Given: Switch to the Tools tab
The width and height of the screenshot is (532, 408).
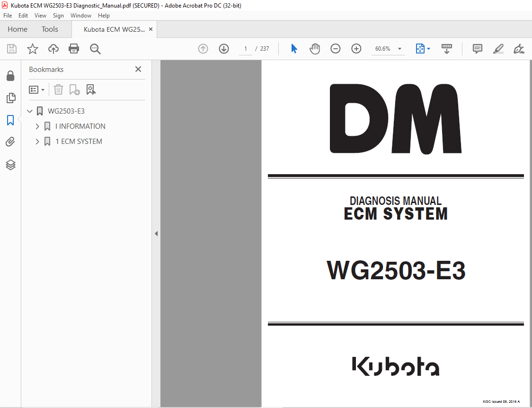Looking at the screenshot, I should click(x=50, y=29).
